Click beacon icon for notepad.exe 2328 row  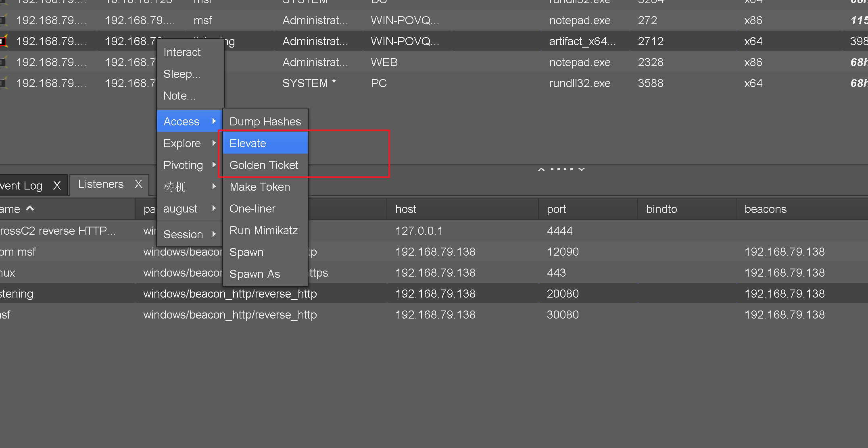click(3, 63)
